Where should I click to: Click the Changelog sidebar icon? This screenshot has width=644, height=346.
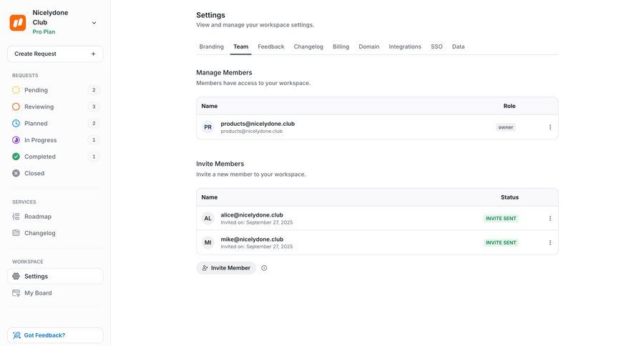click(16, 233)
